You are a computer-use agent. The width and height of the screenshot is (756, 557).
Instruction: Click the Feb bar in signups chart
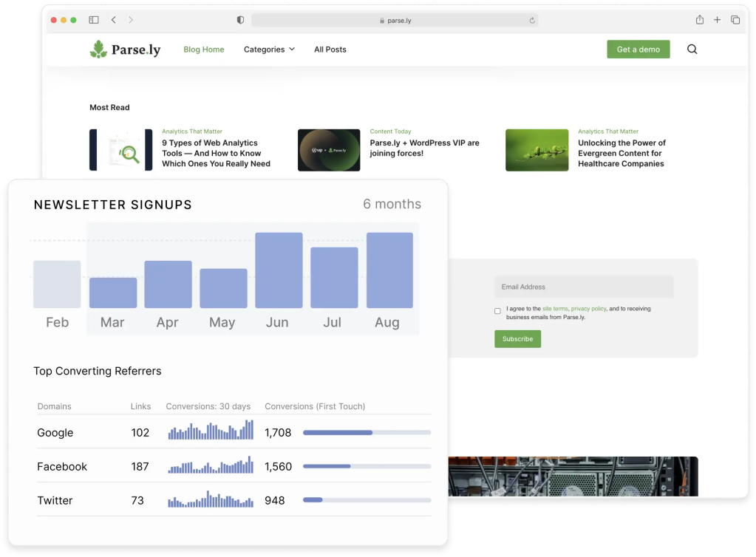pyautogui.click(x=57, y=284)
